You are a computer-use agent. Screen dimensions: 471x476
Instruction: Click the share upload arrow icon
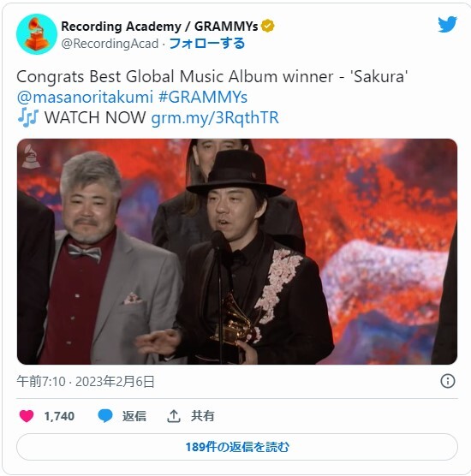[x=174, y=416]
